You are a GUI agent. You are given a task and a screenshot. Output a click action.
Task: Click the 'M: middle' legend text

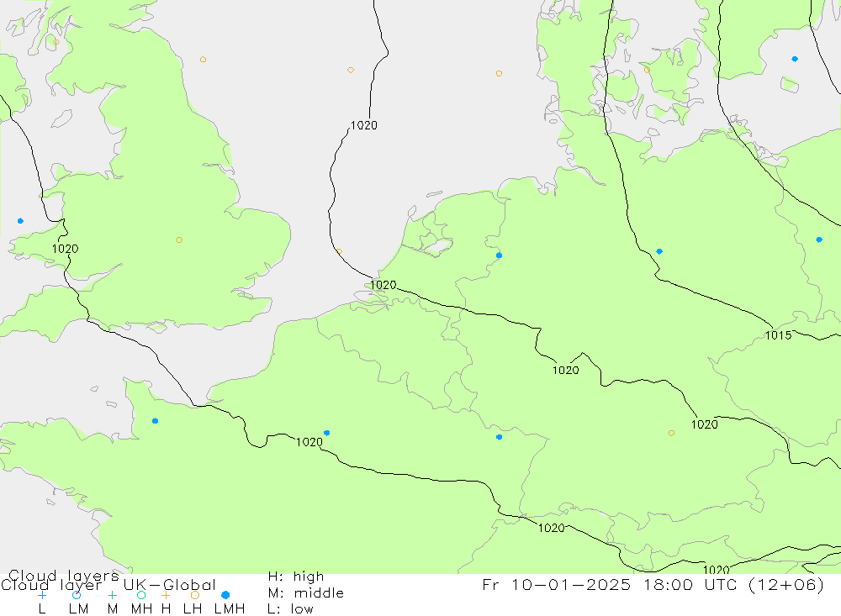[306, 593]
